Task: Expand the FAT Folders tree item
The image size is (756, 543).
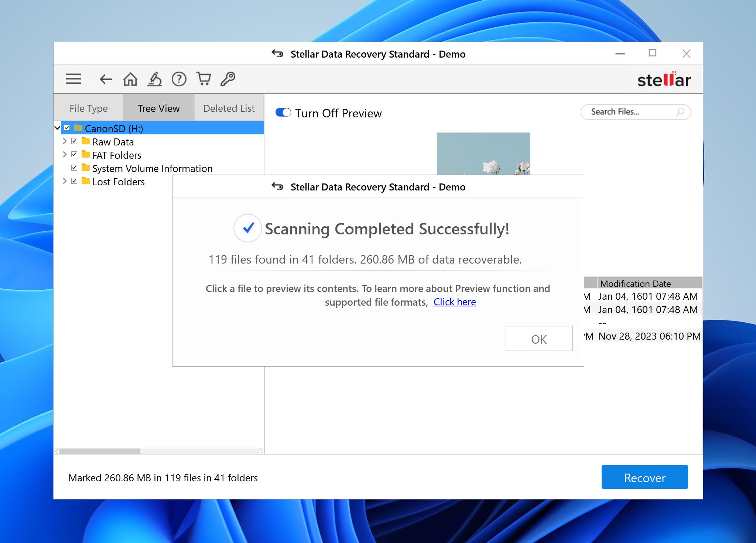Action: pos(64,155)
